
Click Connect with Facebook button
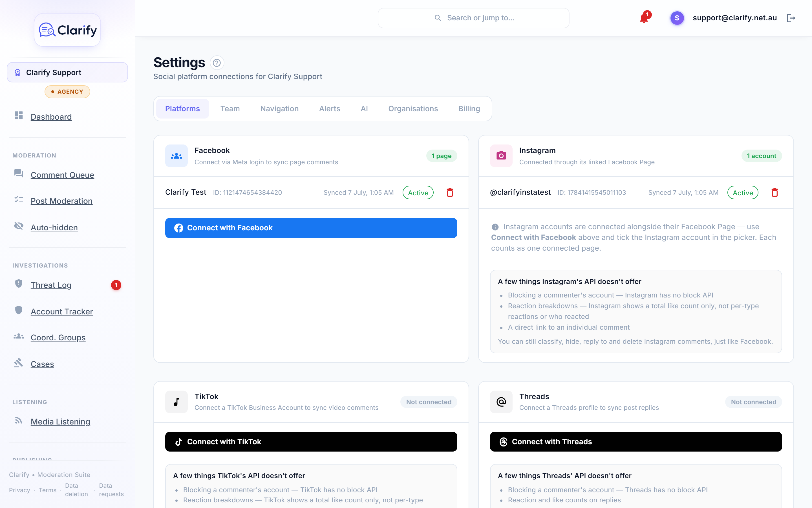(x=311, y=228)
